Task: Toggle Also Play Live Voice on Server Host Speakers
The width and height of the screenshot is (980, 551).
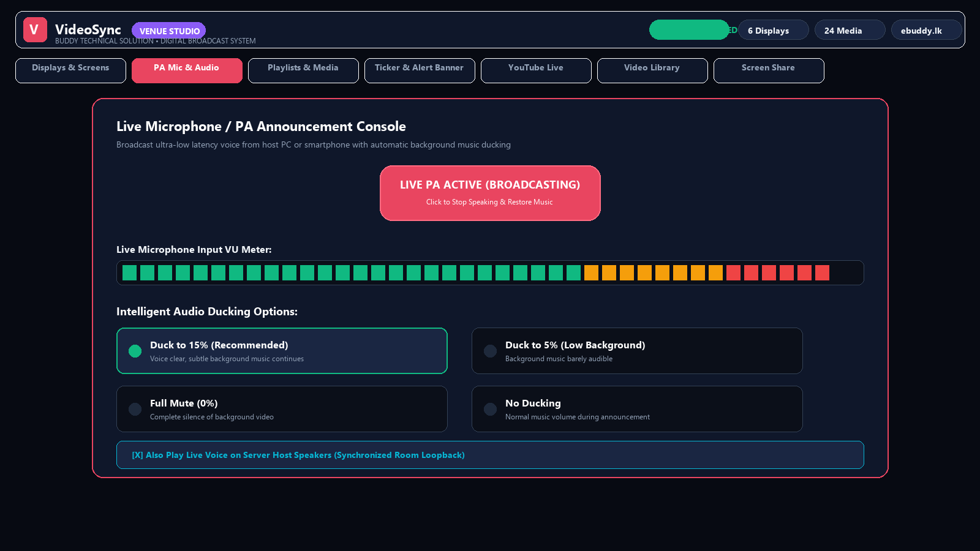Action: click(x=490, y=455)
